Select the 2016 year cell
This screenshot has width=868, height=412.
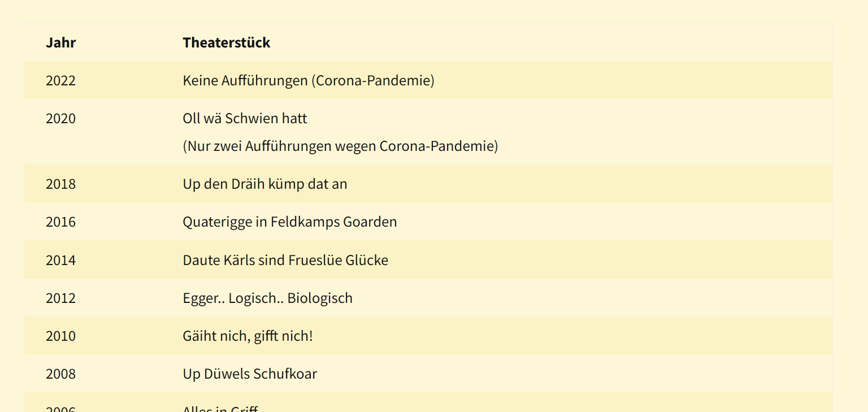[x=60, y=222]
